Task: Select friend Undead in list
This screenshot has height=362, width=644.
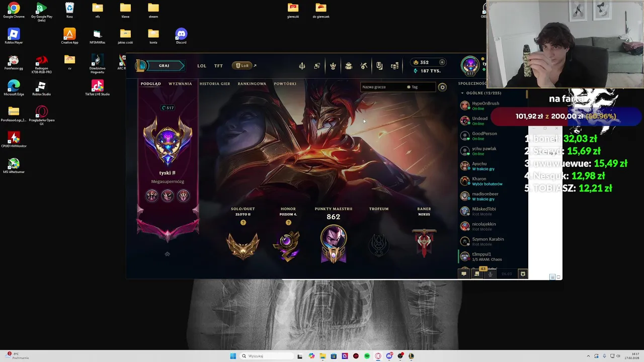Action: tap(492, 121)
